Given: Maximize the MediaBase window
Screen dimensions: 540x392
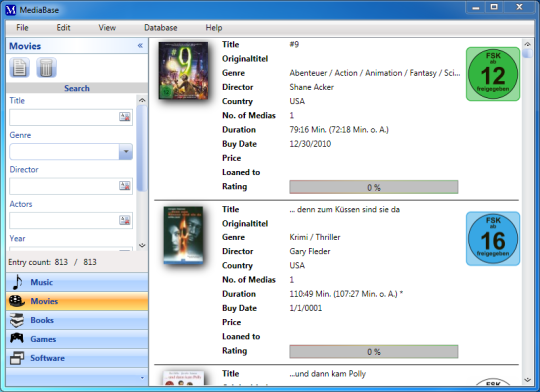Looking at the screenshot, I should click(x=494, y=7).
